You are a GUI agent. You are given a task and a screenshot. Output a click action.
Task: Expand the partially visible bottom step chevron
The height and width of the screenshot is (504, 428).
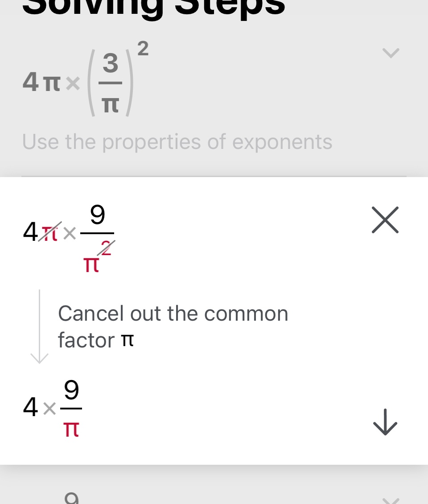tap(391, 499)
